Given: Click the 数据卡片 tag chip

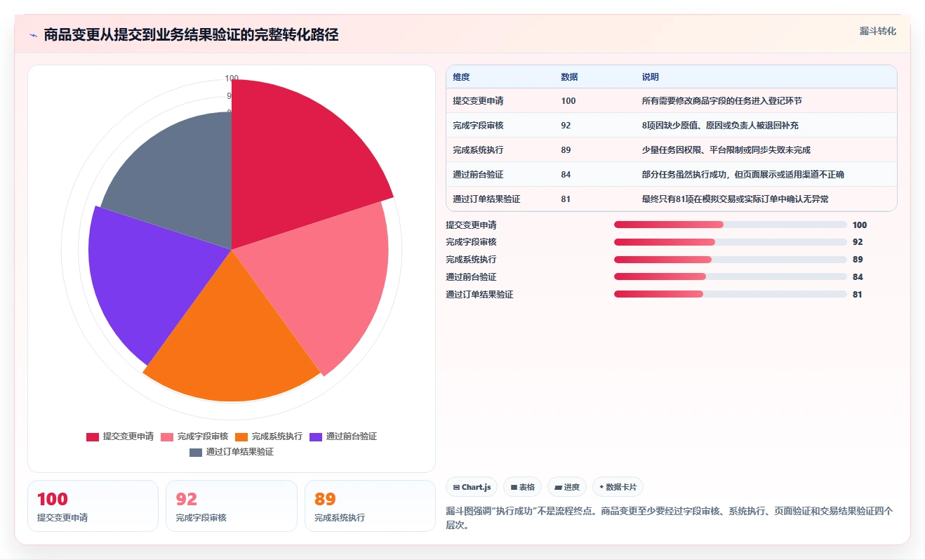Looking at the screenshot, I should 618,487.
